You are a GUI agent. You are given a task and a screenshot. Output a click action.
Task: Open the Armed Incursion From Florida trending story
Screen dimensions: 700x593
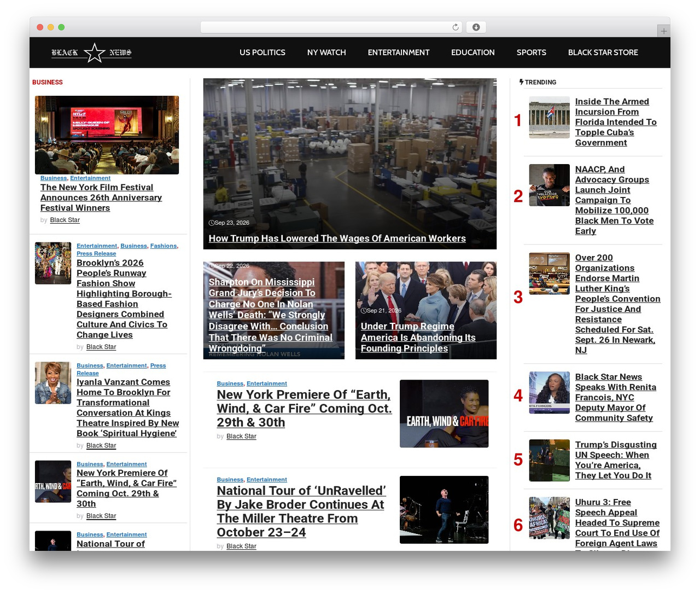tap(616, 122)
